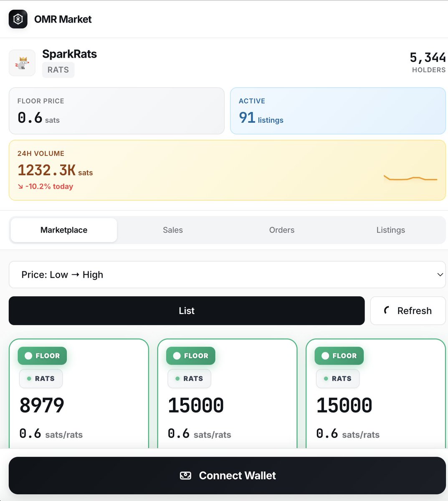Select the middle 15000 amount listing
The height and width of the screenshot is (501, 448).
click(x=196, y=405)
